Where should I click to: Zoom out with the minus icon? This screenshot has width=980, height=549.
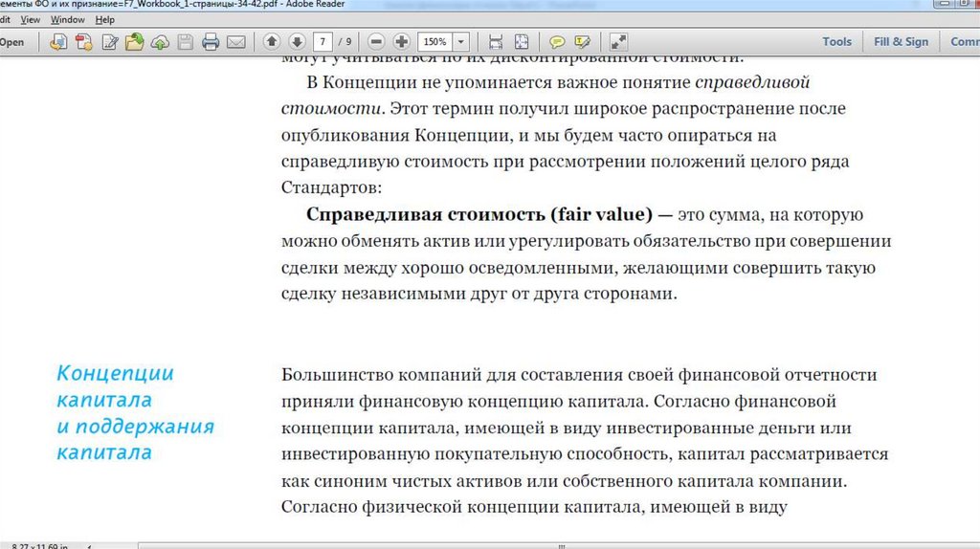click(375, 42)
